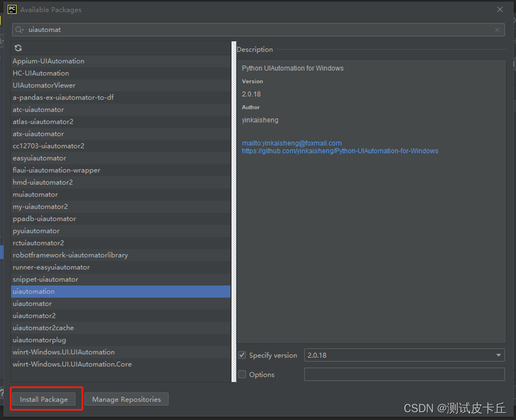The image size is (516, 420).
Task: Enable the Options checkbox
Action: [242, 374]
